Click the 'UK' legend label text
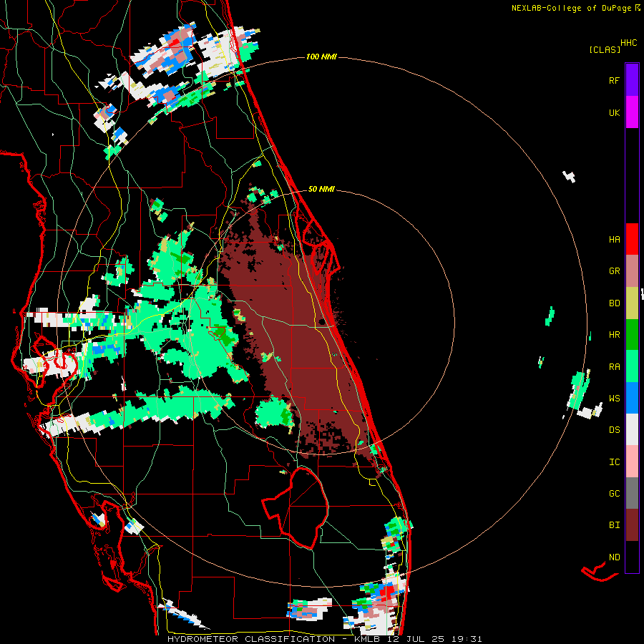This screenshot has width=644, height=644. coord(614,112)
